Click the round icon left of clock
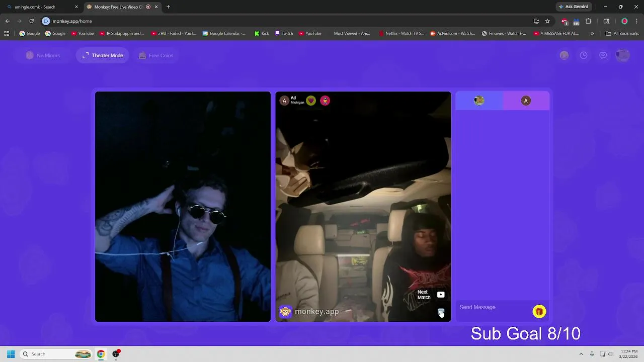Image resolution: width=644 pixels, height=362 pixels. pos(564,55)
